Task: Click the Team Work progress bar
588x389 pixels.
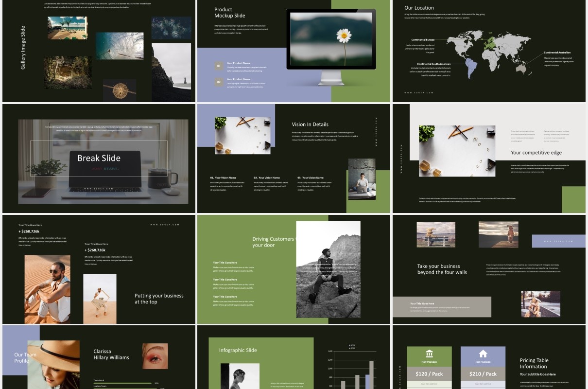Action: pyautogui.click(x=122, y=383)
